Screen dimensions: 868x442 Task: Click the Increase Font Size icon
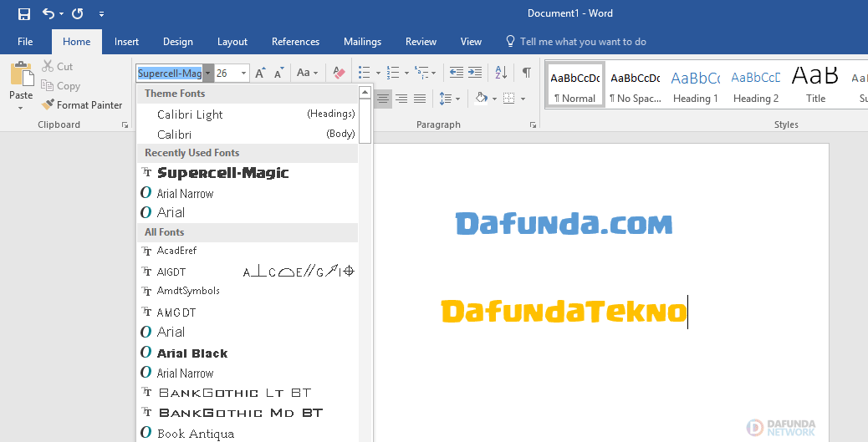tap(260, 73)
